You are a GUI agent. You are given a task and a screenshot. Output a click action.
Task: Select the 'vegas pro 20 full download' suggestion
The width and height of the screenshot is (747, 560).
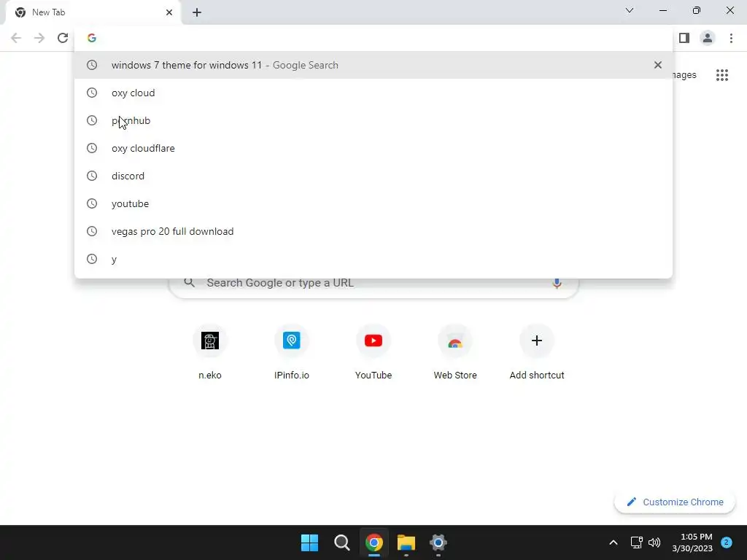[373, 231]
